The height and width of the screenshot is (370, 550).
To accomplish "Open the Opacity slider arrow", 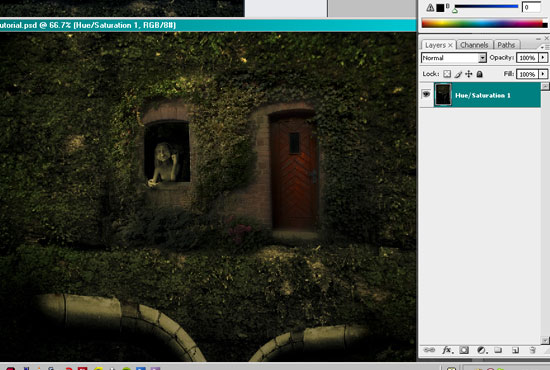I will [543, 58].
